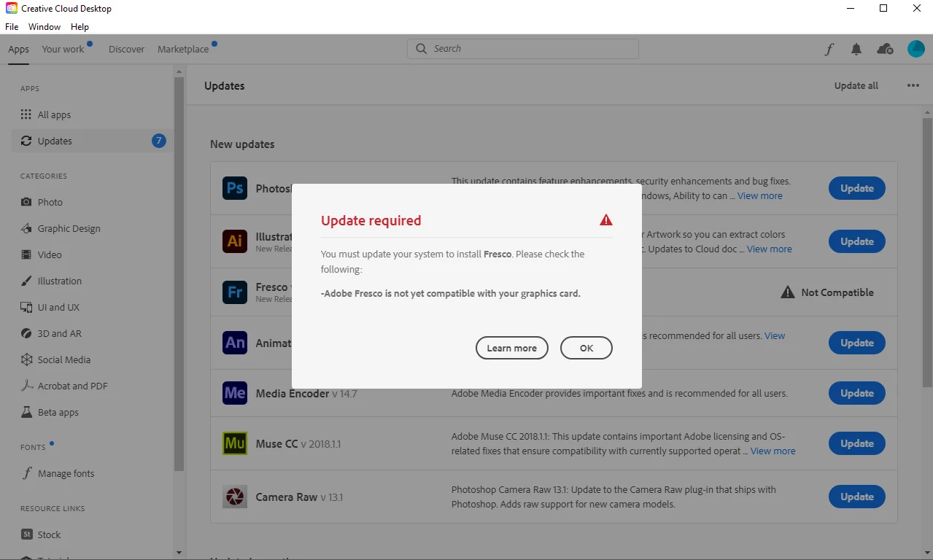This screenshot has height=560, width=933.
Task: Select Updates in sidebar
Action: point(92,141)
